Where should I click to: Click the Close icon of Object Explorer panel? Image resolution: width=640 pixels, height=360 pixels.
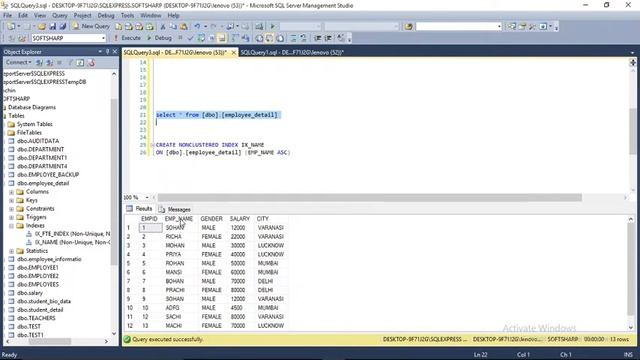tap(115, 52)
